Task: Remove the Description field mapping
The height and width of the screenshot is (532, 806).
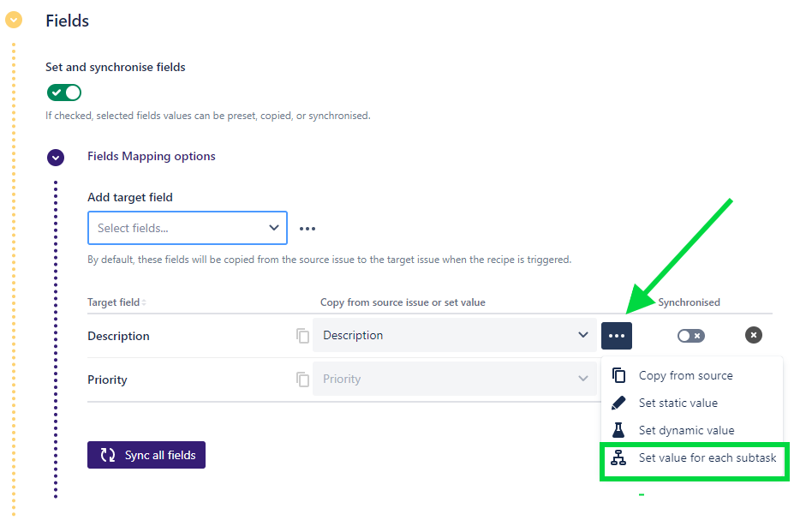Action: 754,335
